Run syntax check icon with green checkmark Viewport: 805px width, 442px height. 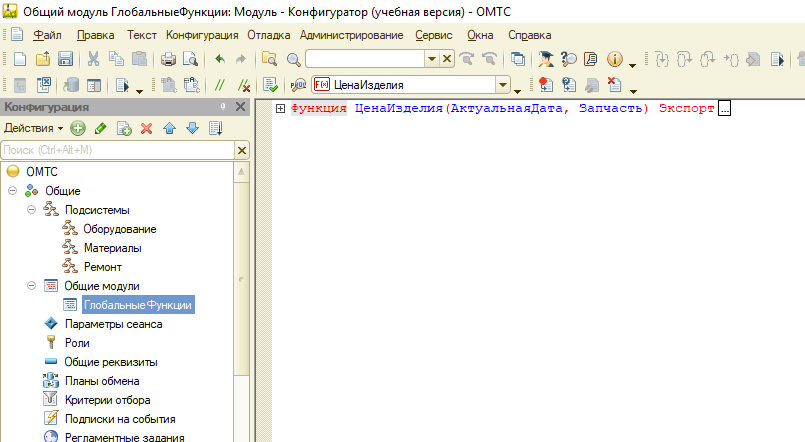click(x=270, y=85)
